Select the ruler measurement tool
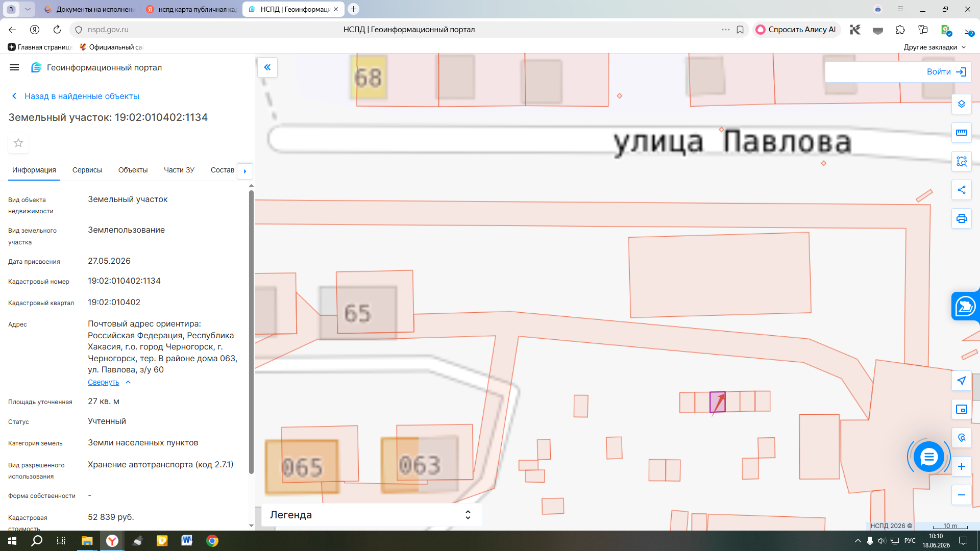The width and height of the screenshot is (980, 551). [x=962, y=133]
